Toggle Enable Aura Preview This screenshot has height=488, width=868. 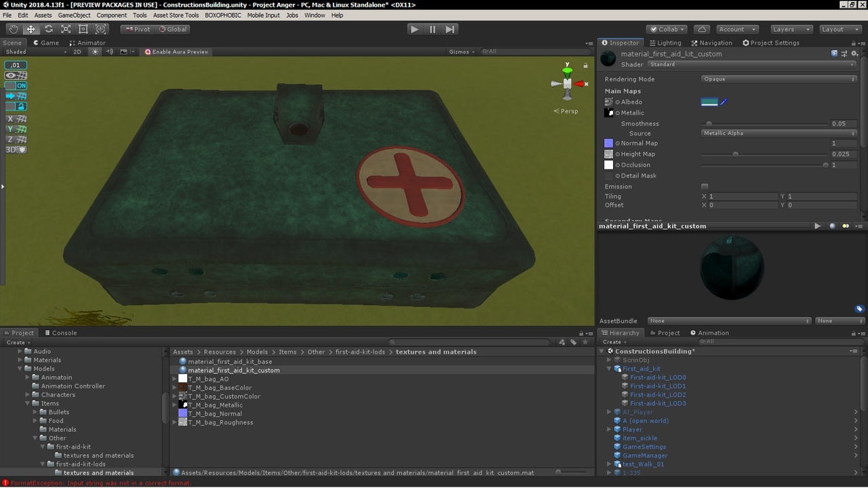click(x=176, y=52)
